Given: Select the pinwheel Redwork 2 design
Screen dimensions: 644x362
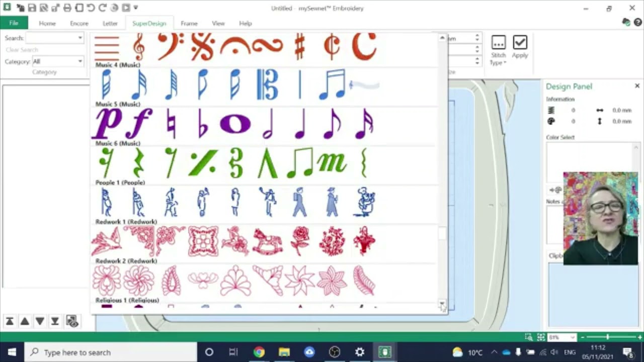Looking at the screenshot, I should point(299,281).
